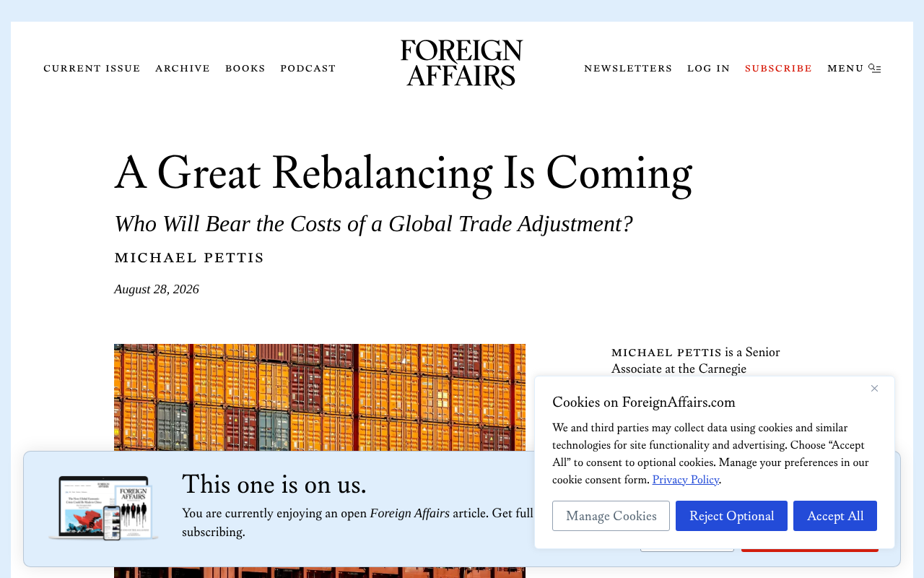Image resolution: width=924 pixels, height=578 pixels.
Task: Click the 'This one is on us.' heading
Action: (x=274, y=484)
